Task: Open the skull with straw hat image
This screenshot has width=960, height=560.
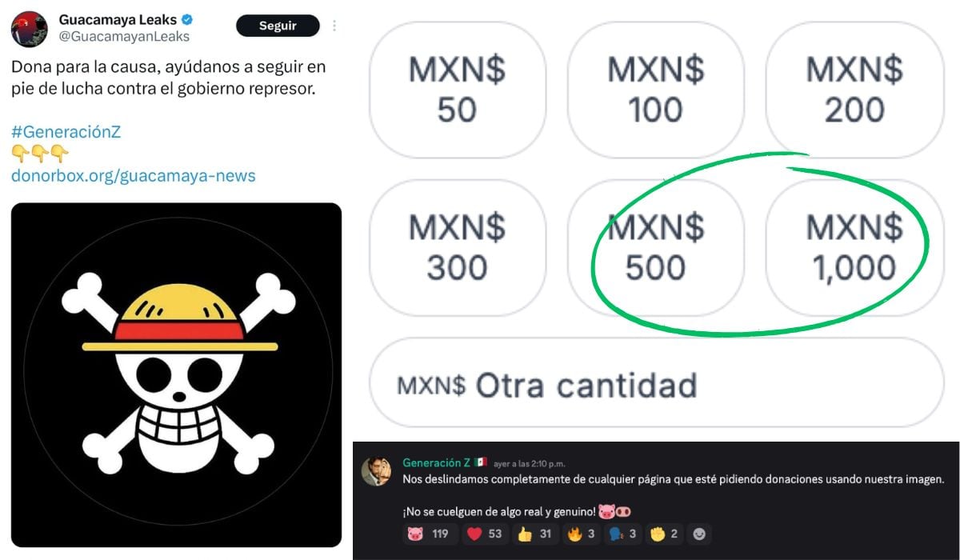Action: click(176, 374)
